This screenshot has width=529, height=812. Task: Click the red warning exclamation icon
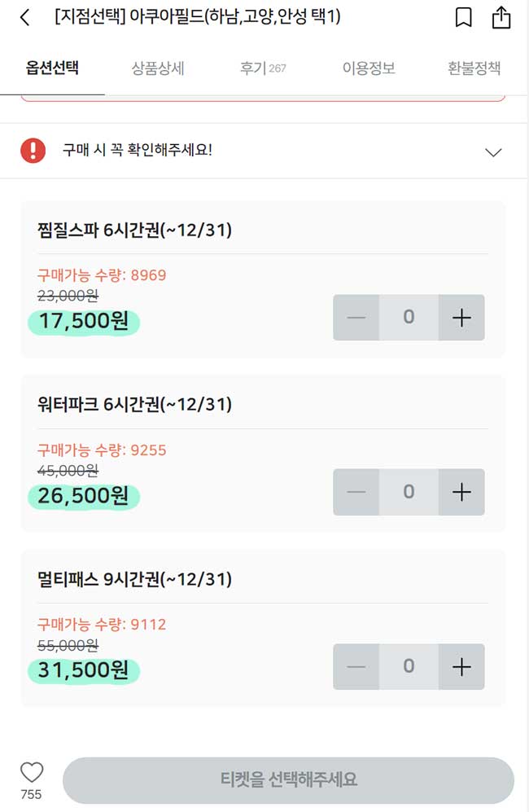tap(33, 151)
